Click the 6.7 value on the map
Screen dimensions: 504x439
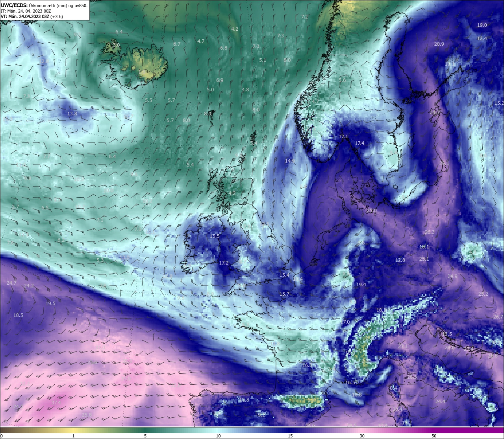(177, 44)
